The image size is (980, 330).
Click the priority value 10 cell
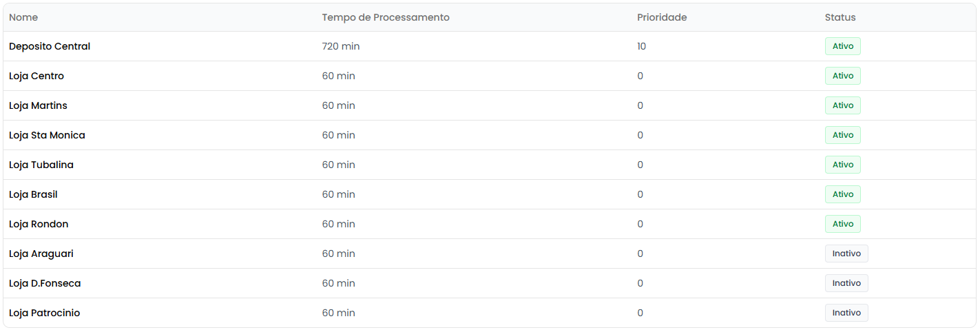pos(642,46)
